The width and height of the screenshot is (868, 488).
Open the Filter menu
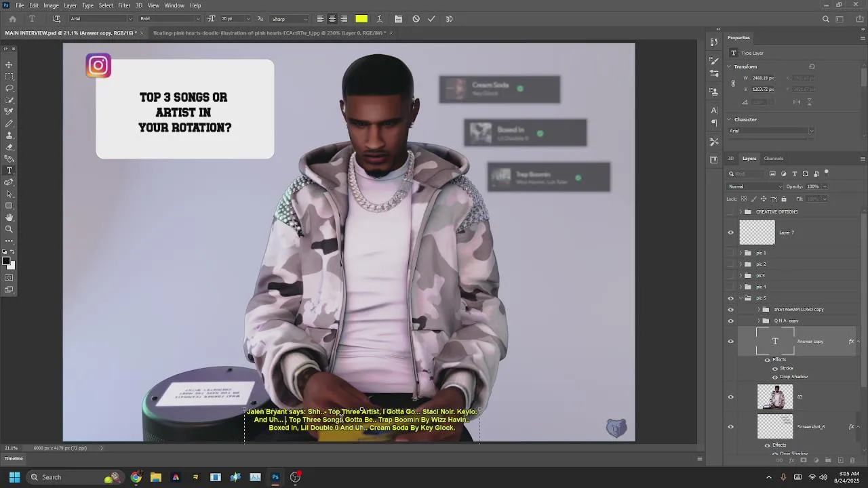coord(124,5)
